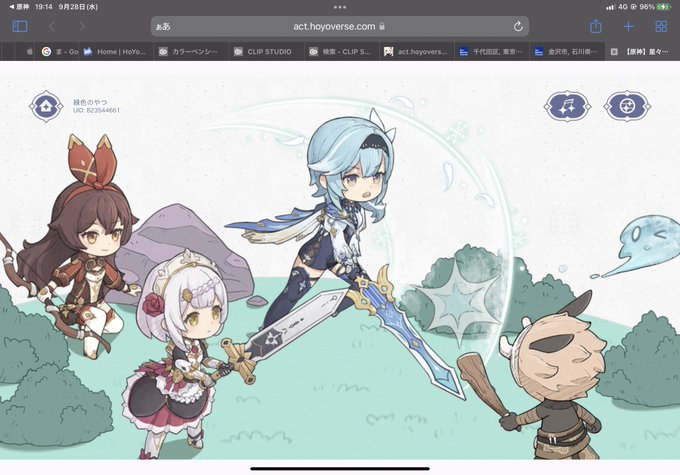Reload the current page

point(518,26)
